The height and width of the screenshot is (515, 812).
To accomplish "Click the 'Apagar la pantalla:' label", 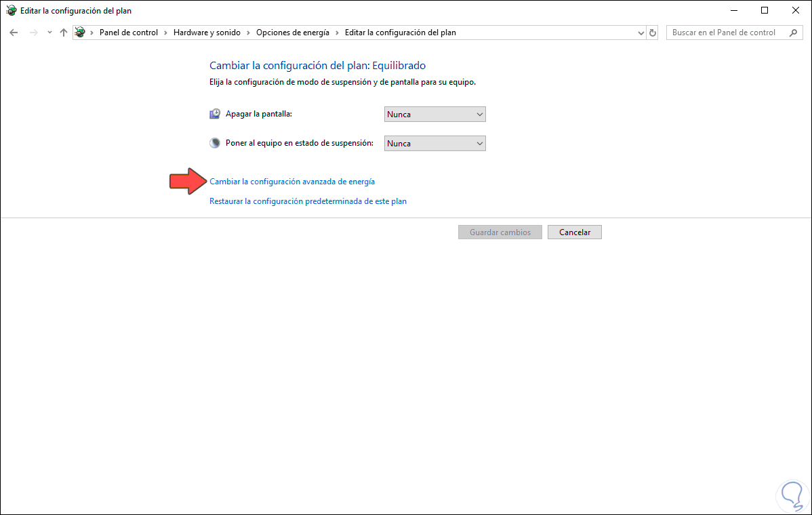I will (259, 114).
